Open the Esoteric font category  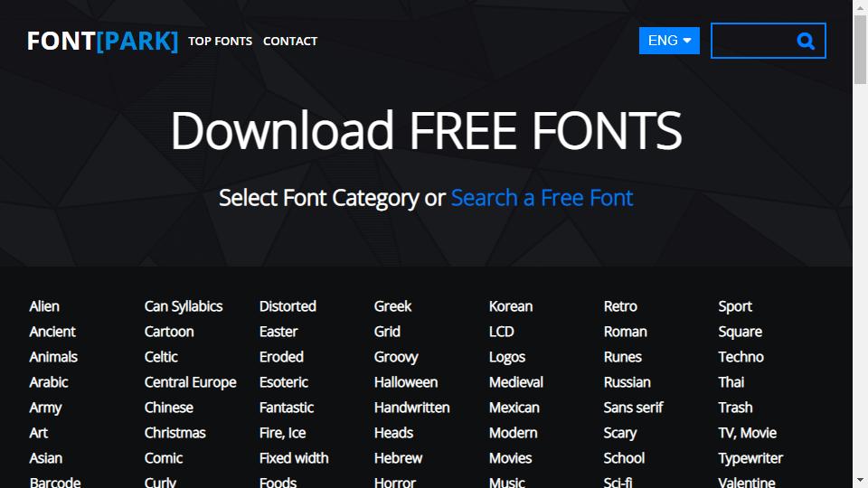pyautogui.click(x=283, y=382)
